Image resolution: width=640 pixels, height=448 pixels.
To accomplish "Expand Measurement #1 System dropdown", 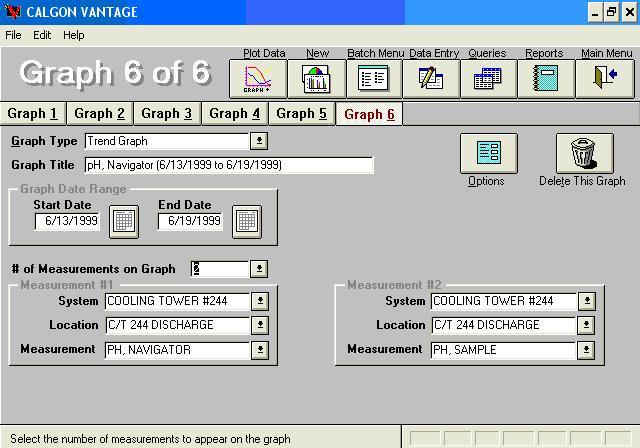I will 260,301.
